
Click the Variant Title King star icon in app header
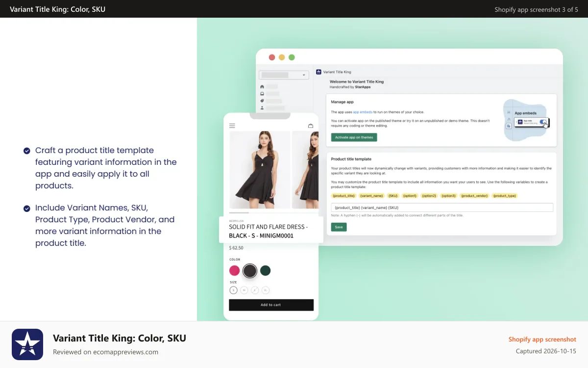click(x=318, y=72)
